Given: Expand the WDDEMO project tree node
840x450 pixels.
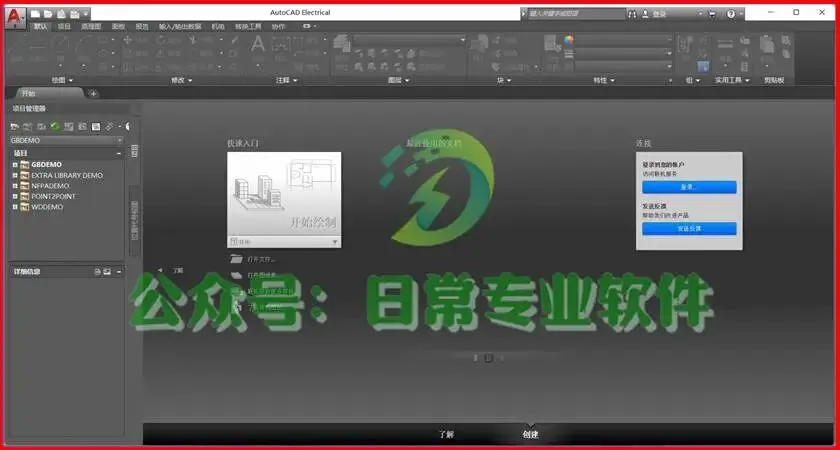Looking at the screenshot, I should click(x=15, y=207).
